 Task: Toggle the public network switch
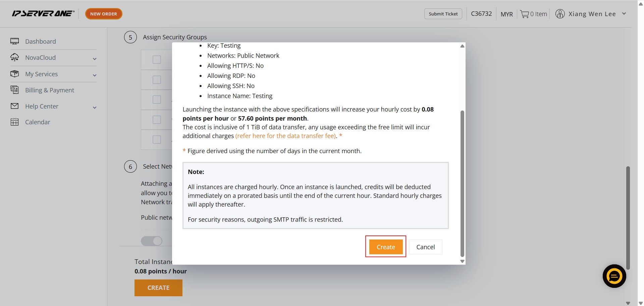click(152, 241)
